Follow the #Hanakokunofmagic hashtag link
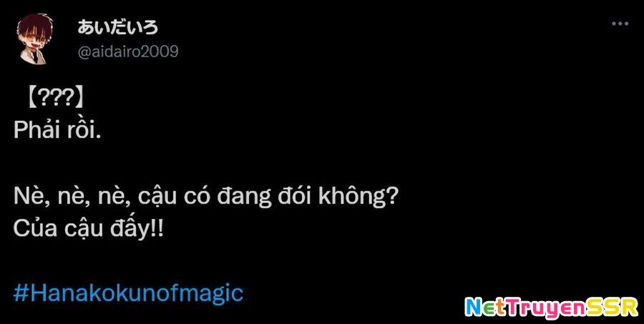This screenshot has height=324, width=644. pyautogui.click(x=129, y=294)
